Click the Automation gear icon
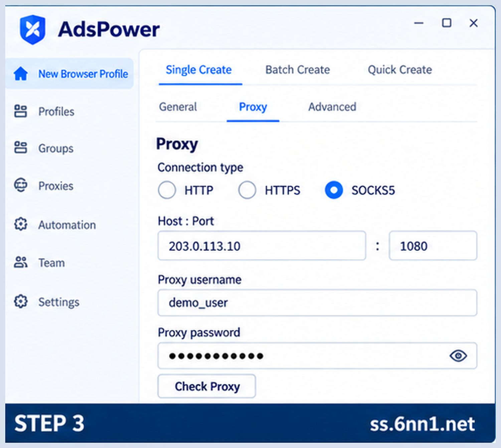 [21, 224]
